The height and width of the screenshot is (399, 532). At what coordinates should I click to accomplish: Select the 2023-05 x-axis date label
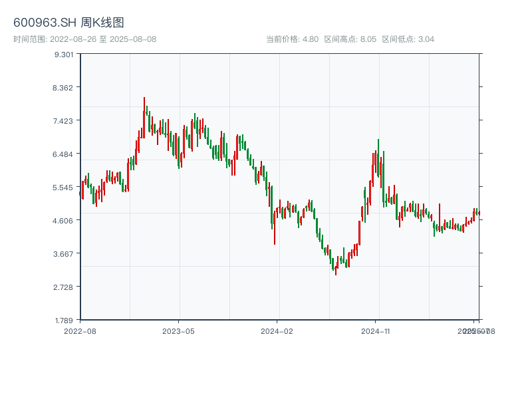point(178,331)
